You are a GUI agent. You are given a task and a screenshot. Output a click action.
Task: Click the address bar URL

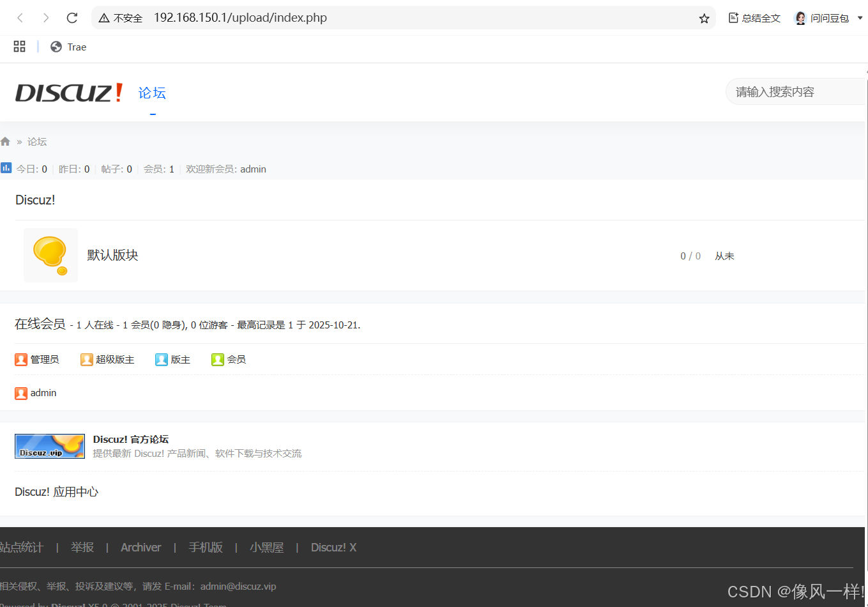pyautogui.click(x=240, y=18)
